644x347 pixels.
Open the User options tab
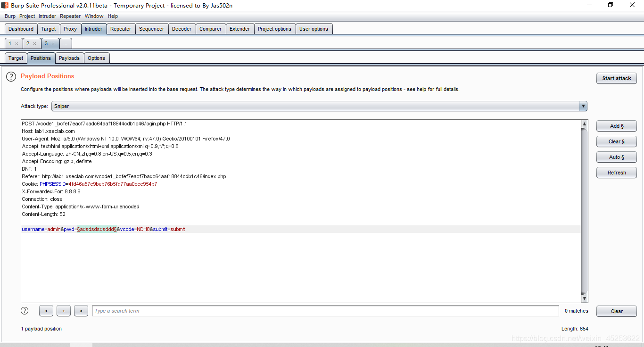point(314,29)
